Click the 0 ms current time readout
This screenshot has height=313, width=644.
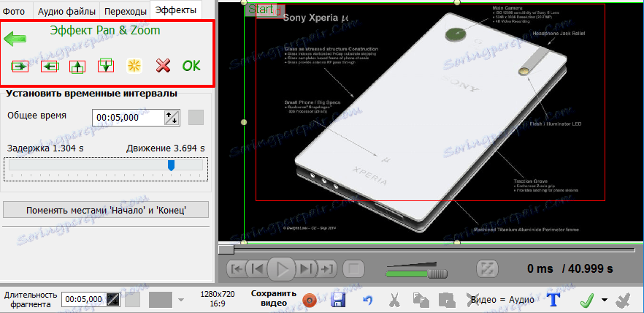click(540, 269)
